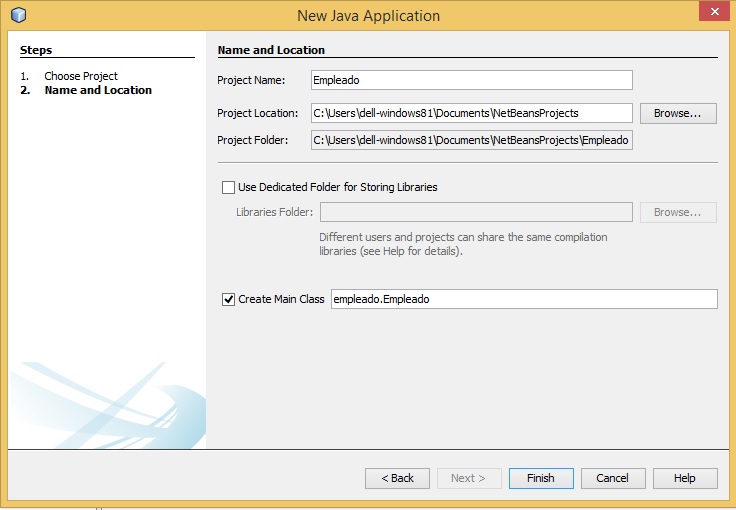Cancel the new project wizard
This screenshot has height=510, width=736.
(613, 478)
